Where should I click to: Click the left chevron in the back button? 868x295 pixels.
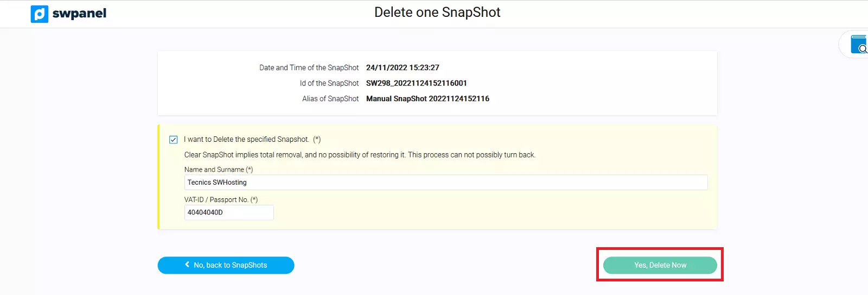point(187,265)
